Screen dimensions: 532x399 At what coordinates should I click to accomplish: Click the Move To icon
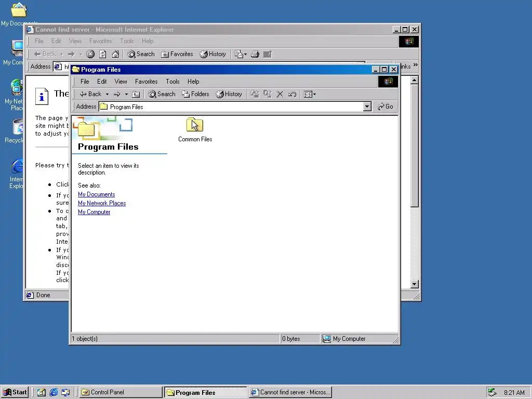(x=255, y=94)
